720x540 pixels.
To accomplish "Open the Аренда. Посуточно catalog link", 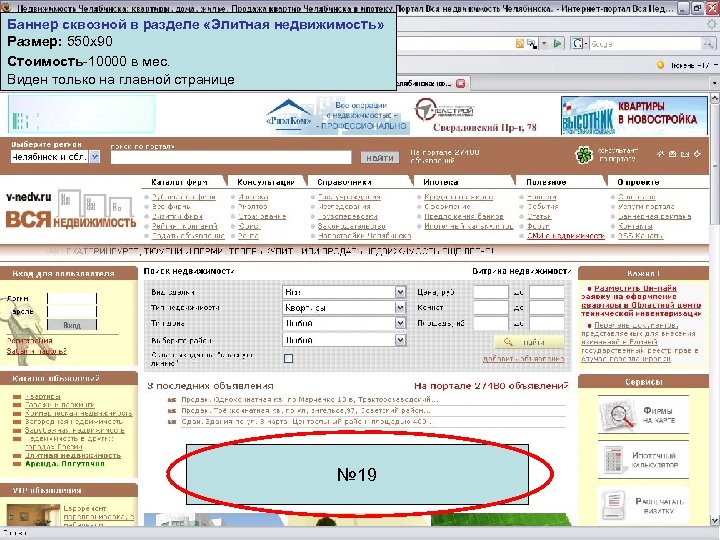I will click(x=65, y=464).
